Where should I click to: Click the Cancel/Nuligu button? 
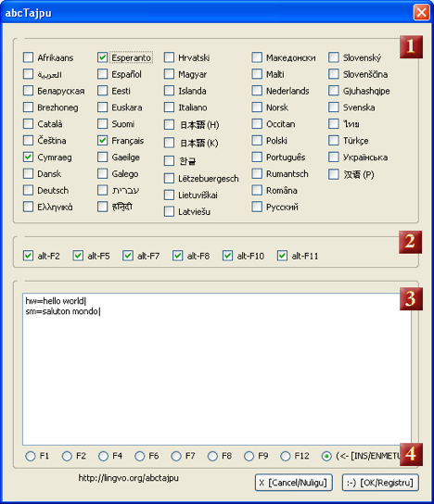(x=294, y=483)
